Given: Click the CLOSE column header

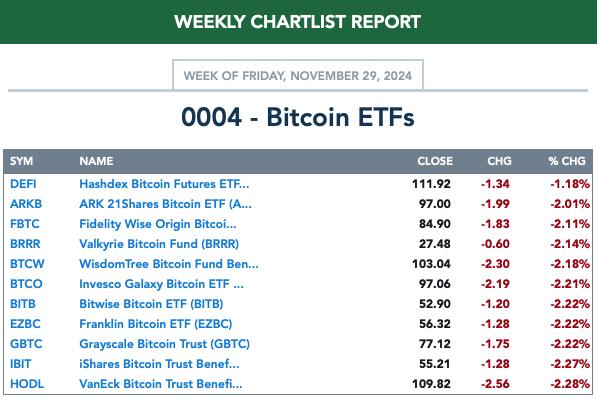Looking at the screenshot, I should tap(435, 161).
